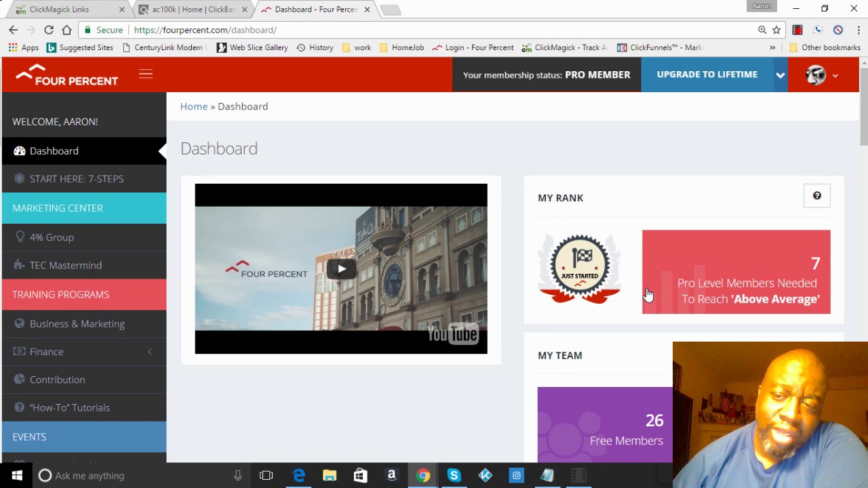Click the red film-strip extension icon

[797, 30]
